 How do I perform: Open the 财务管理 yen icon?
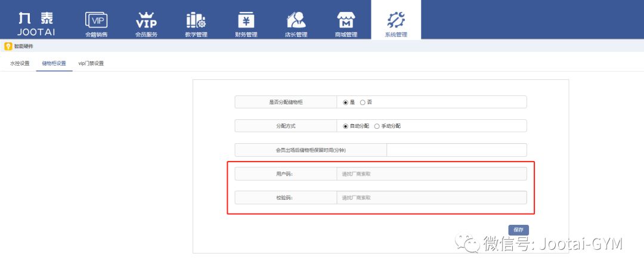click(x=246, y=20)
